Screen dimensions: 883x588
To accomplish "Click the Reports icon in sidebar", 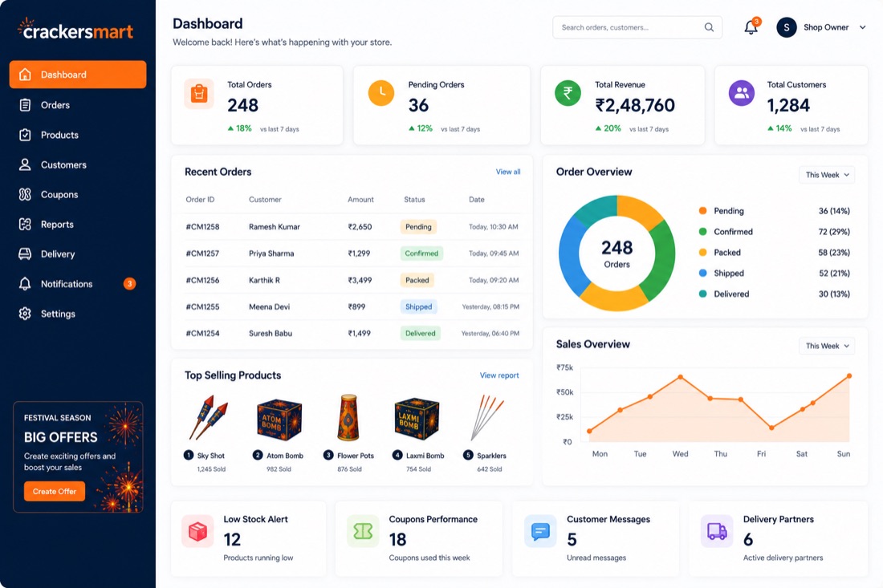I will click(x=25, y=224).
